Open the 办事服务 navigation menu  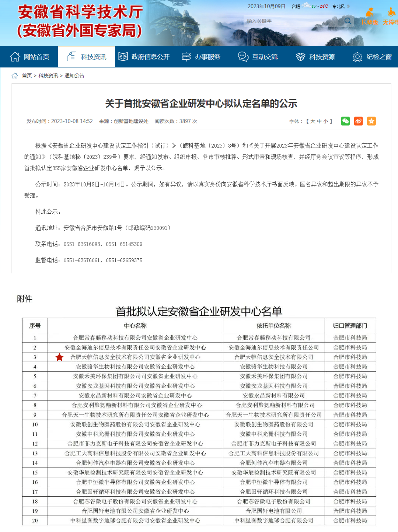tap(201, 57)
